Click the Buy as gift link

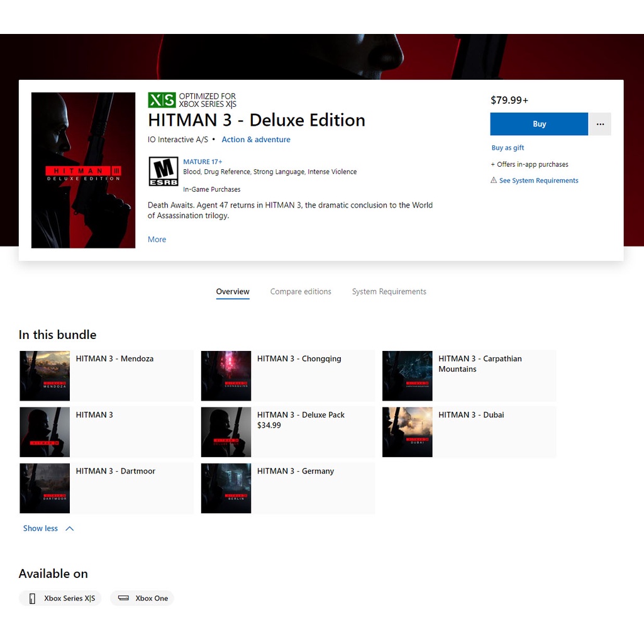[x=508, y=147]
